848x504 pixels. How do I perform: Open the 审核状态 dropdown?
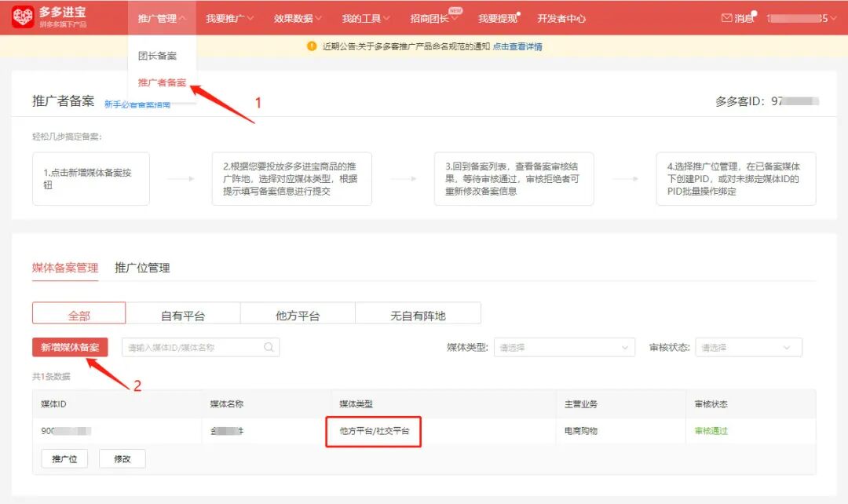point(747,346)
